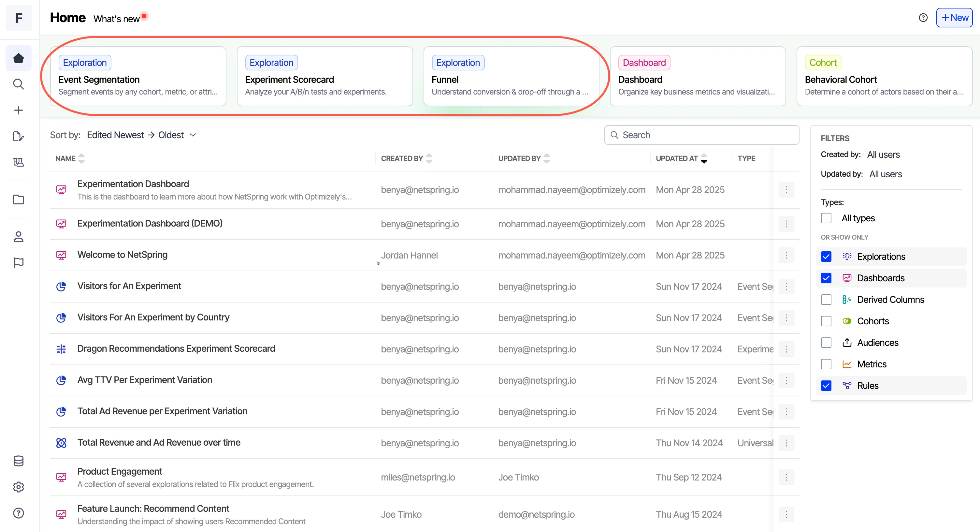Image resolution: width=980 pixels, height=532 pixels.
Task: Click miles@netspring.io creator cell
Action: (x=418, y=477)
